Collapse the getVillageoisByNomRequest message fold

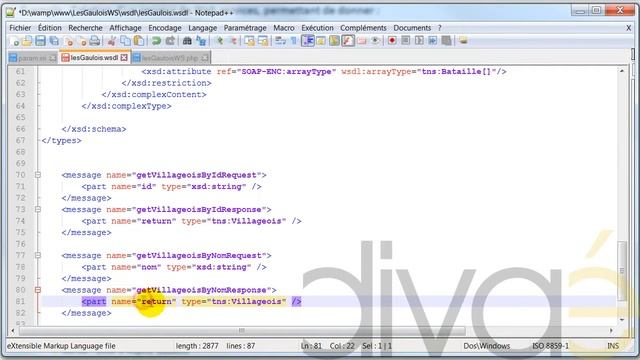(x=38, y=256)
